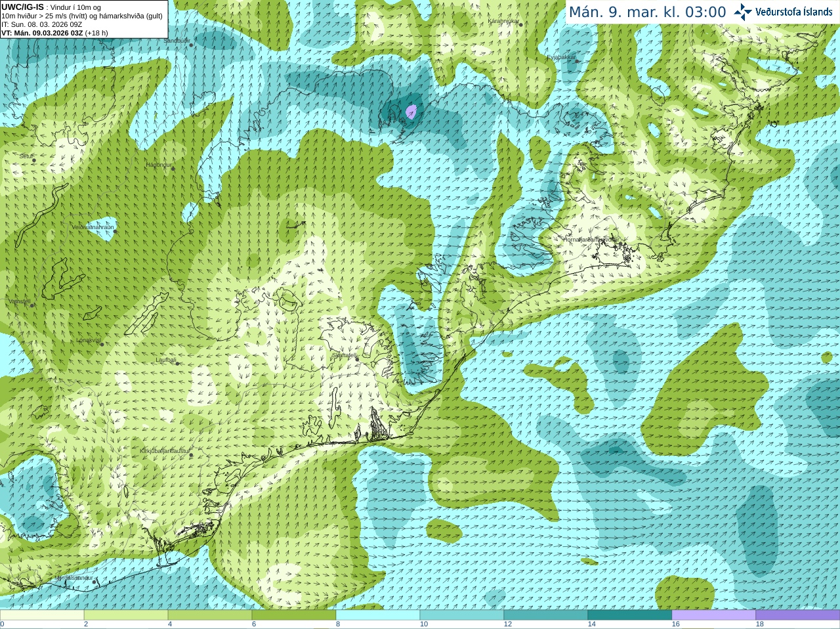Click the 2–4 m/s light green legend swatch
Viewport: 840px width, 629px height.
click(126, 615)
